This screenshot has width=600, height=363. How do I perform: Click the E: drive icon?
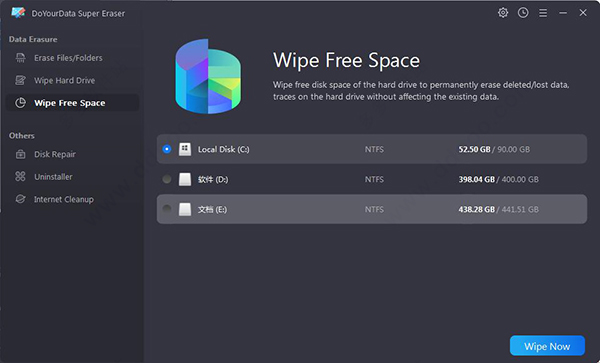(x=185, y=209)
